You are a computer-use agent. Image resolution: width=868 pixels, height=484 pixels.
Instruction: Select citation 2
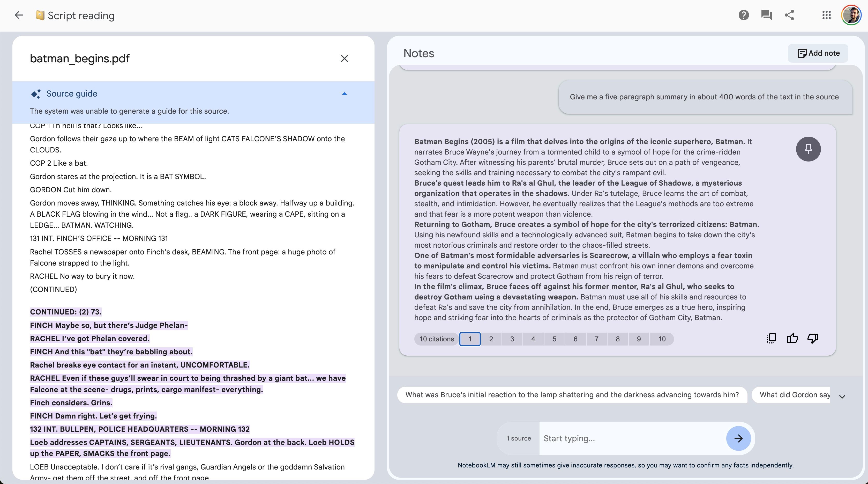pos(491,339)
